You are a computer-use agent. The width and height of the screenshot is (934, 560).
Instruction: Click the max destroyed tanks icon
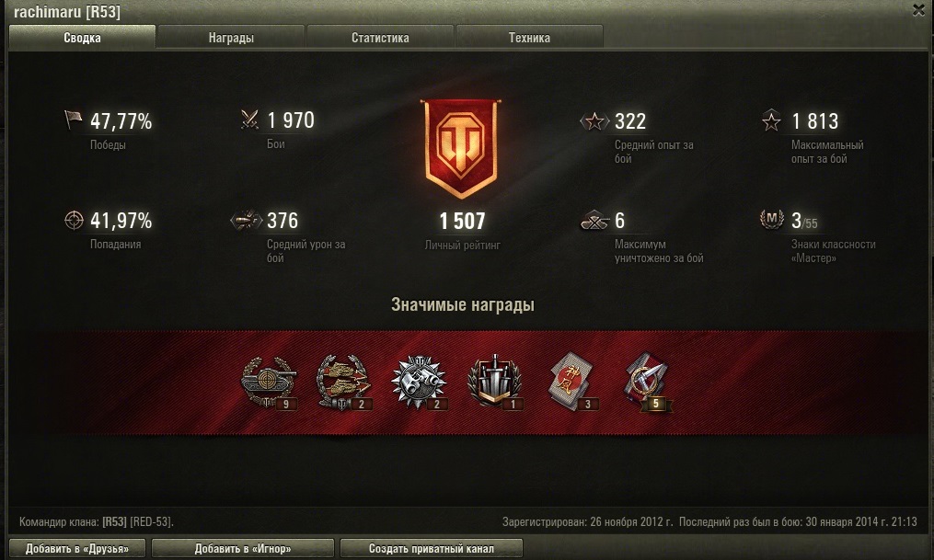pos(594,220)
